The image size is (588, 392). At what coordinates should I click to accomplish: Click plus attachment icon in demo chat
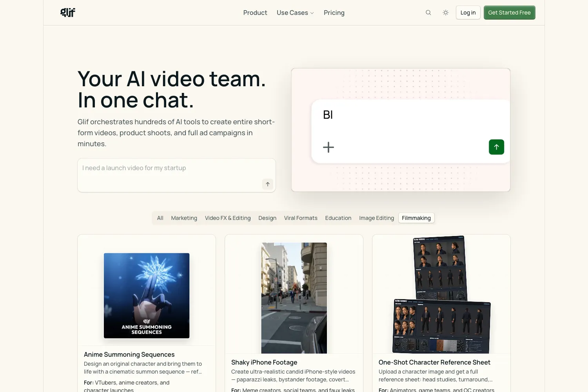coord(328,147)
